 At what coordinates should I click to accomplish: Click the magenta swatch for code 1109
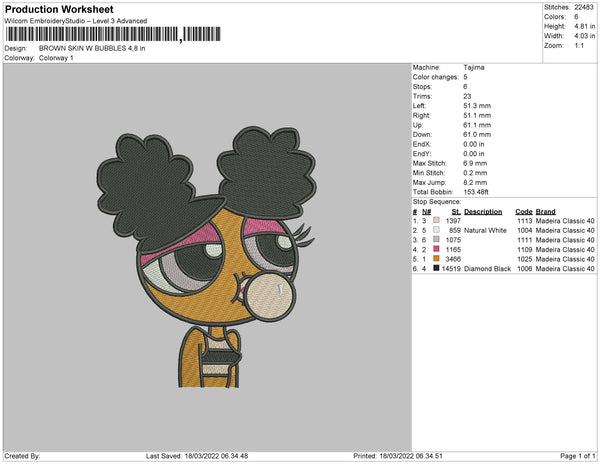[x=436, y=249]
